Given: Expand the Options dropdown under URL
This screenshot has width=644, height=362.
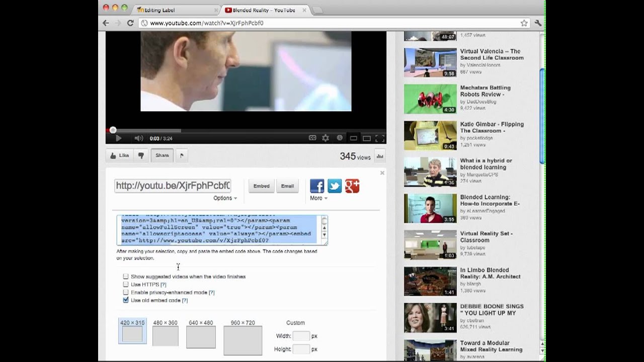Looking at the screenshot, I should (225, 198).
